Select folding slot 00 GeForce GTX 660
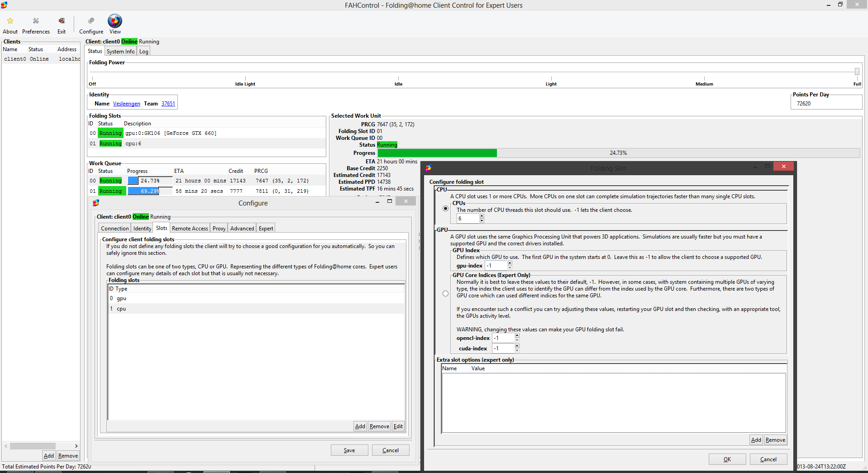Viewport: 868px width, 473px height. 207,133
